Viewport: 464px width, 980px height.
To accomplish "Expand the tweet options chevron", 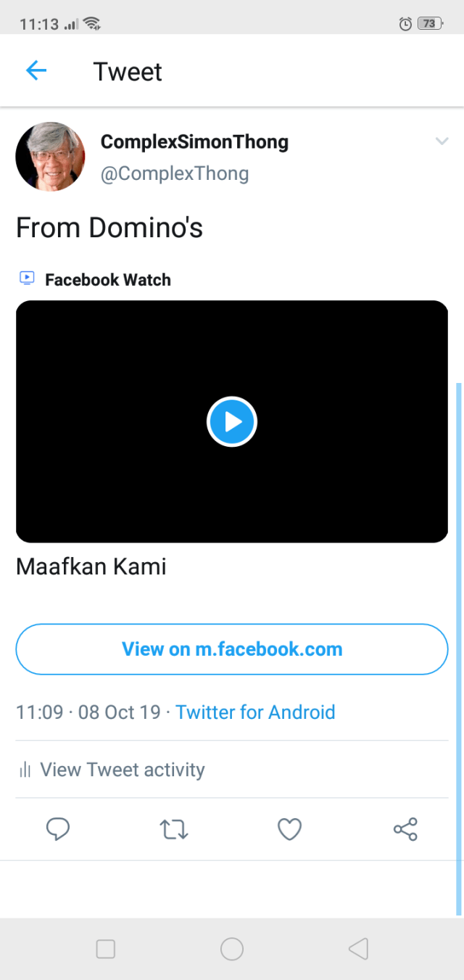I will (x=442, y=141).
